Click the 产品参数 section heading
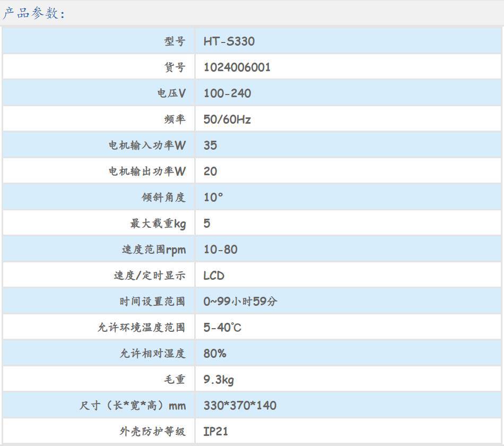 [33, 13]
